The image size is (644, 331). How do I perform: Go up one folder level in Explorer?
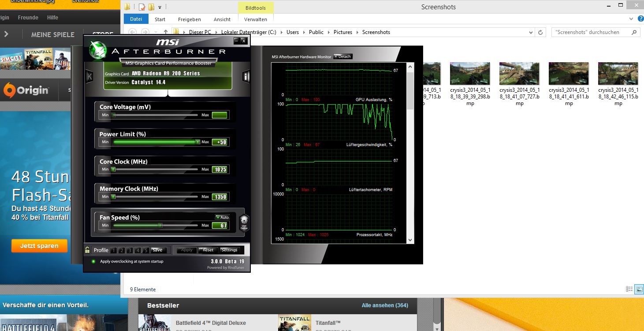click(x=166, y=32)
